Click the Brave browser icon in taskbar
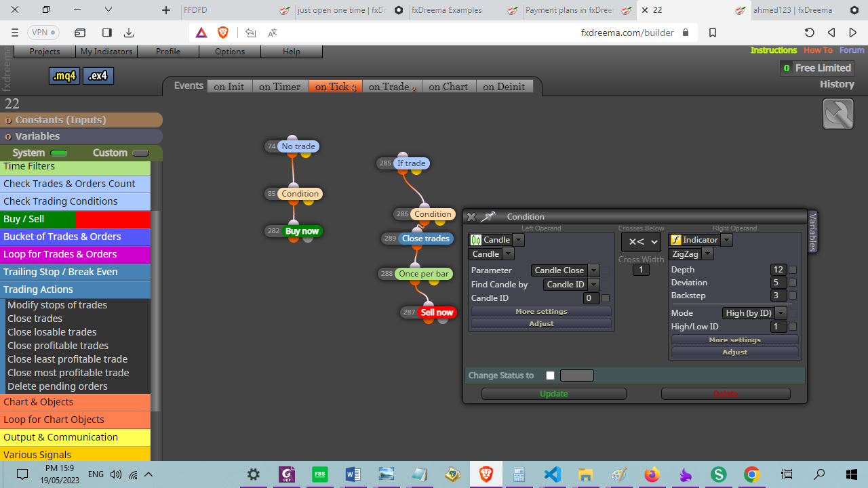The height and width of the screenshot is (488, 868). click(486, 474)
